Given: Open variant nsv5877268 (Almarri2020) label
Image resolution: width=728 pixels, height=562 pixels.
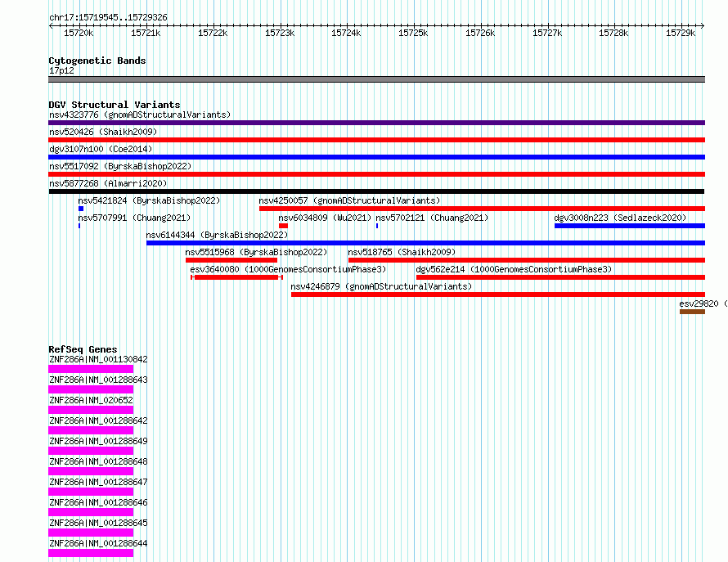Looking at the screenshot, I should (108, 183).
